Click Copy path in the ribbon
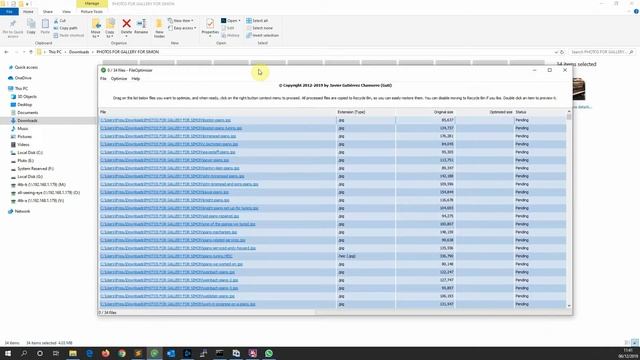The image size is (640, 360). [x=65, y=28]
